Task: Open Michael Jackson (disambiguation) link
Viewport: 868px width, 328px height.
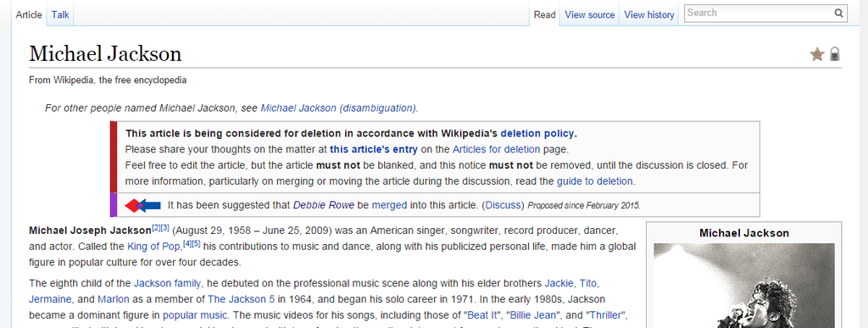Action: (338, 108)
